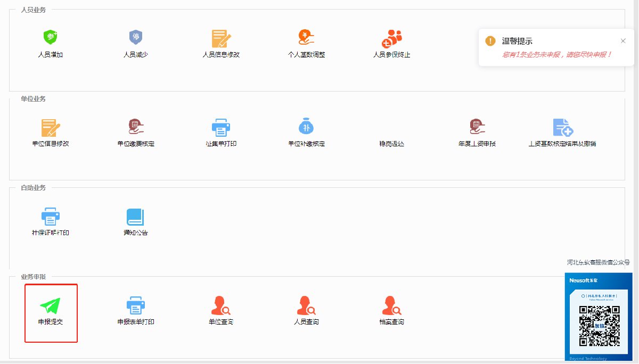Open 单位信息修改 icon
639x364 pixels.
(x=51, y=128)
